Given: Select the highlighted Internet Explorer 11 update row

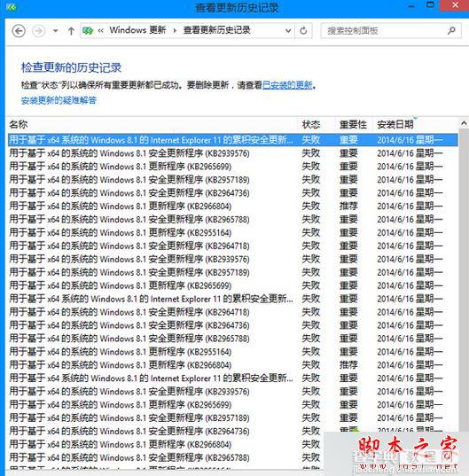Looking at the screenshot, I should pos(233,140).
